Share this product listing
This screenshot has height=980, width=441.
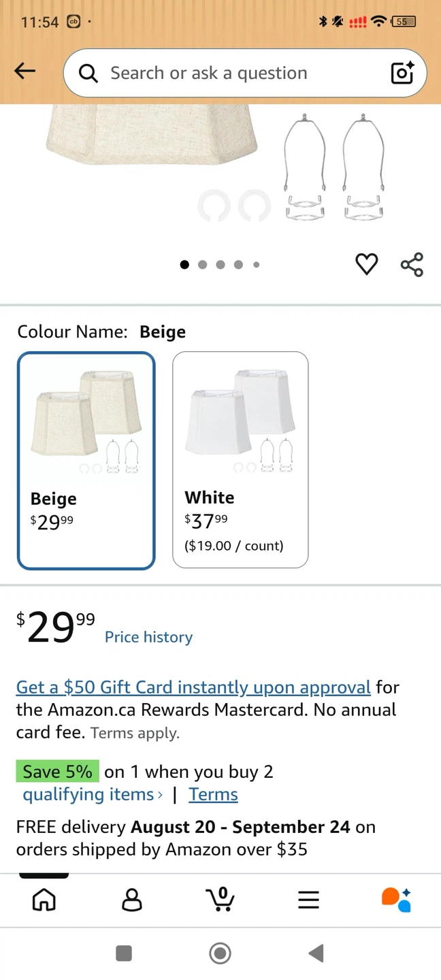[412, 265]
